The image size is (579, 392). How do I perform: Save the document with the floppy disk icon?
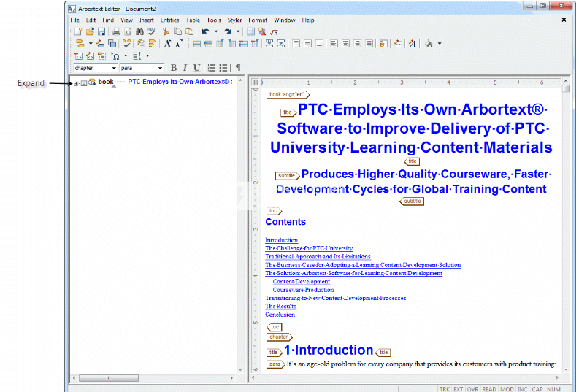tap(101, 31)
